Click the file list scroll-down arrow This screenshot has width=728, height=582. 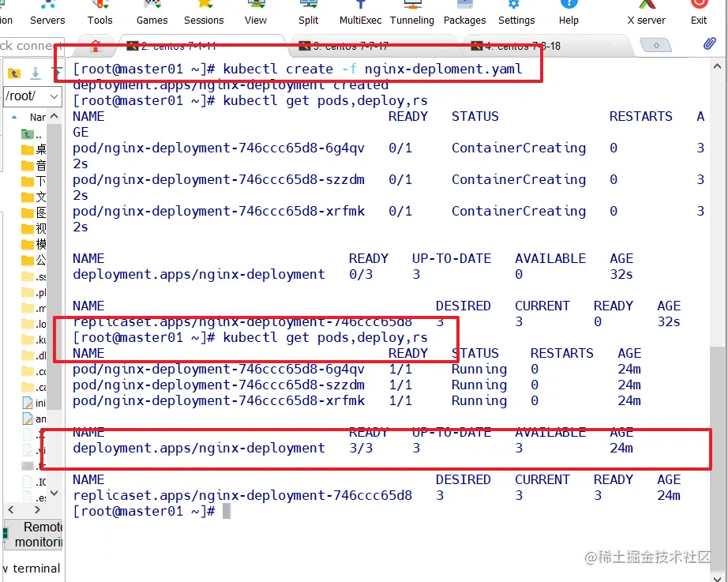pos(54,493)
